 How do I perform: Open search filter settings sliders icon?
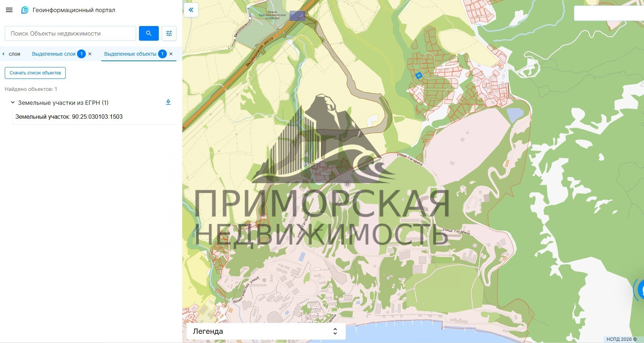(x=169, y=33)
